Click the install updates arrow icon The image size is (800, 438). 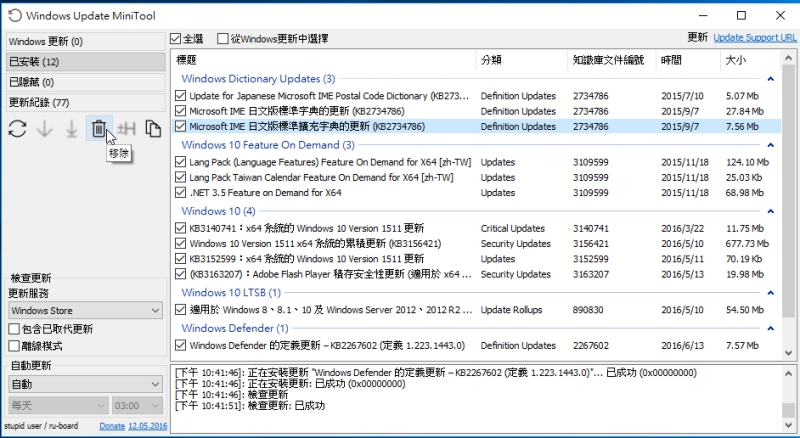(x=71, y=129)
